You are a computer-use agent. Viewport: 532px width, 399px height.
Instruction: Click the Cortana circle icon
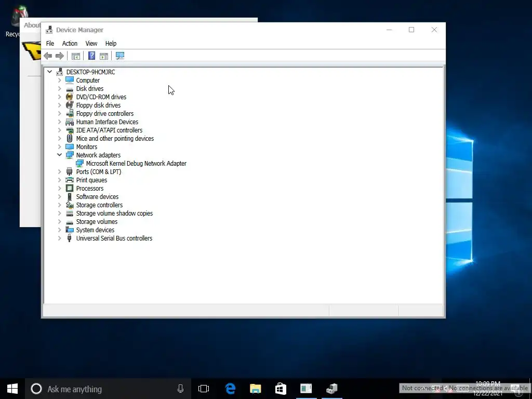(x=36, y=389)
